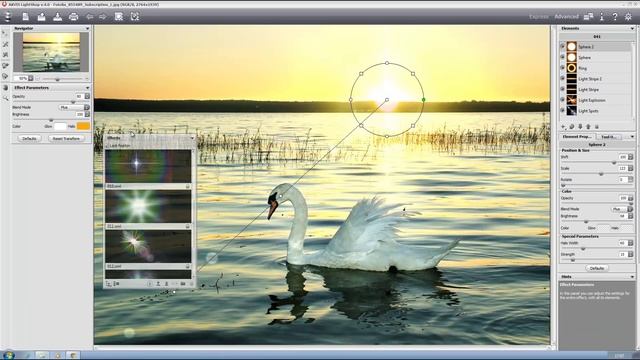Open zoom percentage dropdown in Navigator
The height and width of the screenshot is (360, 640).
pos(31,78)
